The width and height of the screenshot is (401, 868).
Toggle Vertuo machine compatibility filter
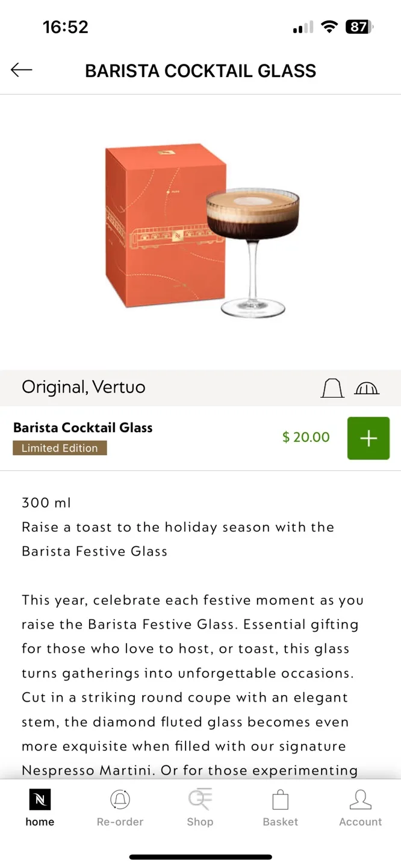pyautogui.click(x=367, y=388)
